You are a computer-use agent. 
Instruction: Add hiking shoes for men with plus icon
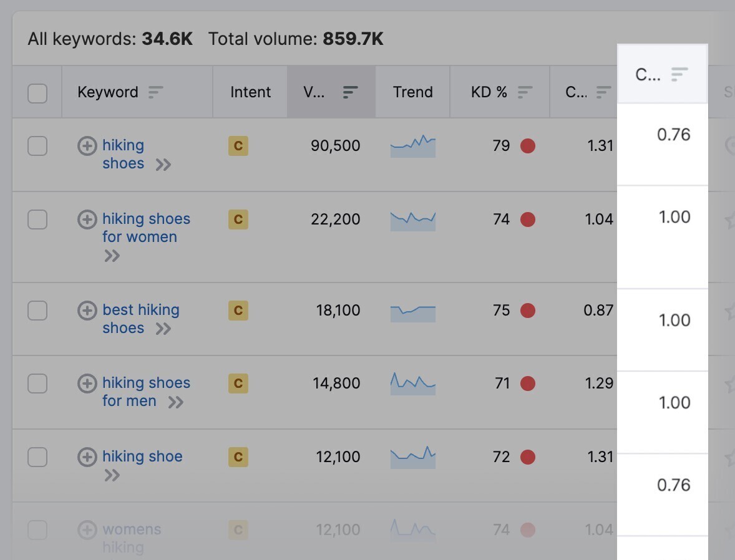87,384
